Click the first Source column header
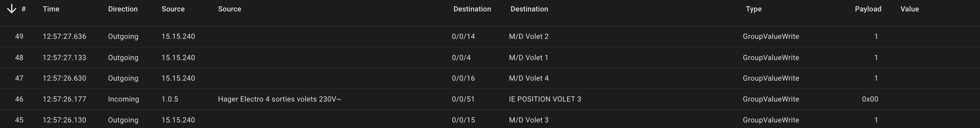Screen dimensions: 980x128 point(173,9)
